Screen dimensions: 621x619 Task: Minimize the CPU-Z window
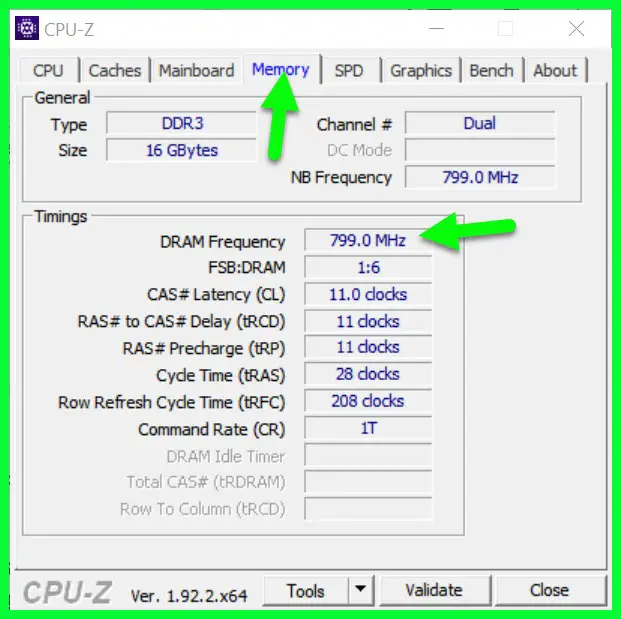tap(436, 29)
